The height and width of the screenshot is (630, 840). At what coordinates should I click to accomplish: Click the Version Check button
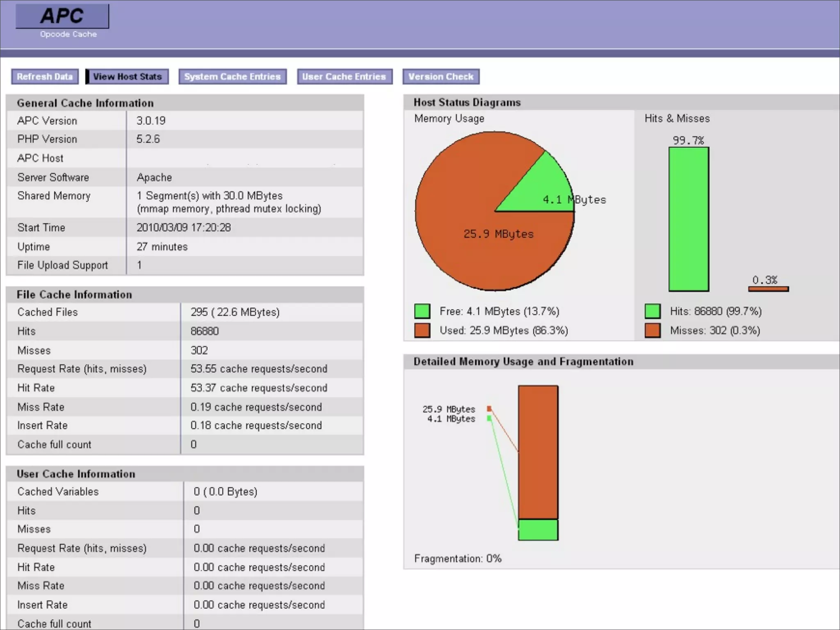pyautogui.click(x=441, y=77)
